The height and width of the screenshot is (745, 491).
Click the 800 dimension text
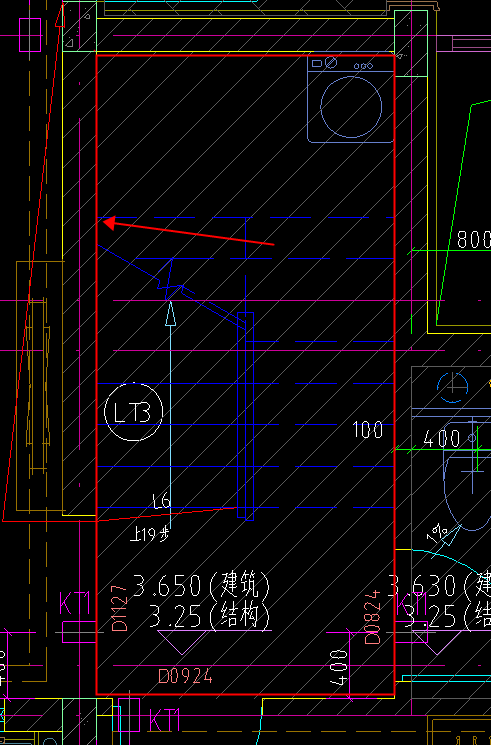point(473,240)
